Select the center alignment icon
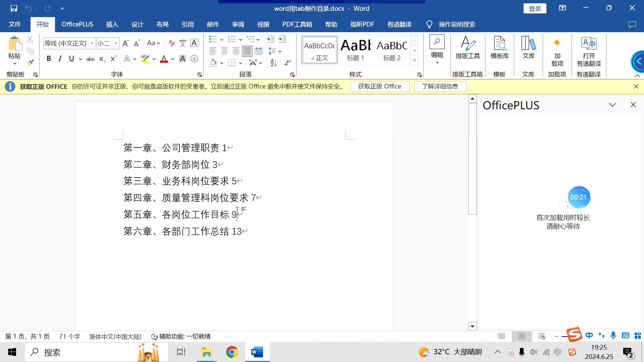The width and height of the screenshot is (644, 362). [x=224, y=51]
